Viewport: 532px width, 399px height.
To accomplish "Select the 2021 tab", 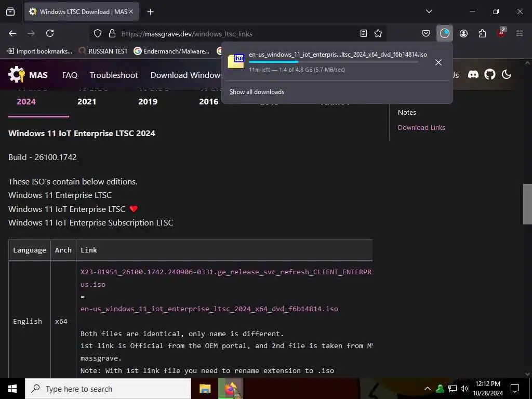I will click(87, 101).
